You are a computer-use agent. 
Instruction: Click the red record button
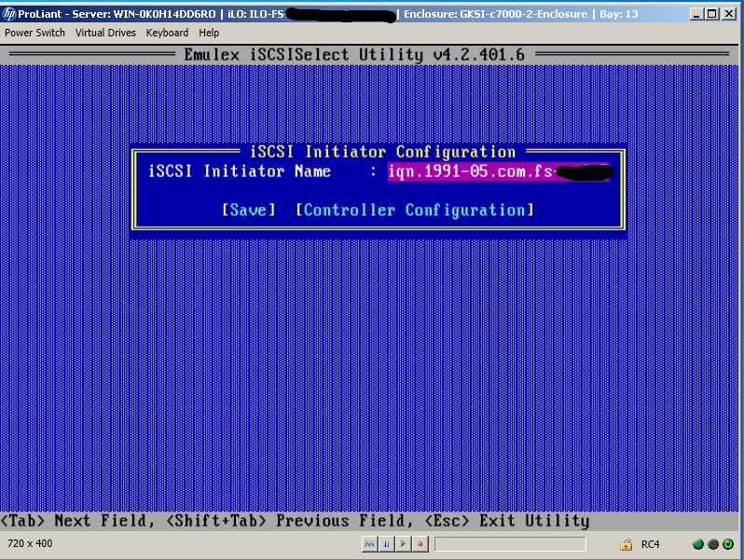coord(420,544)
